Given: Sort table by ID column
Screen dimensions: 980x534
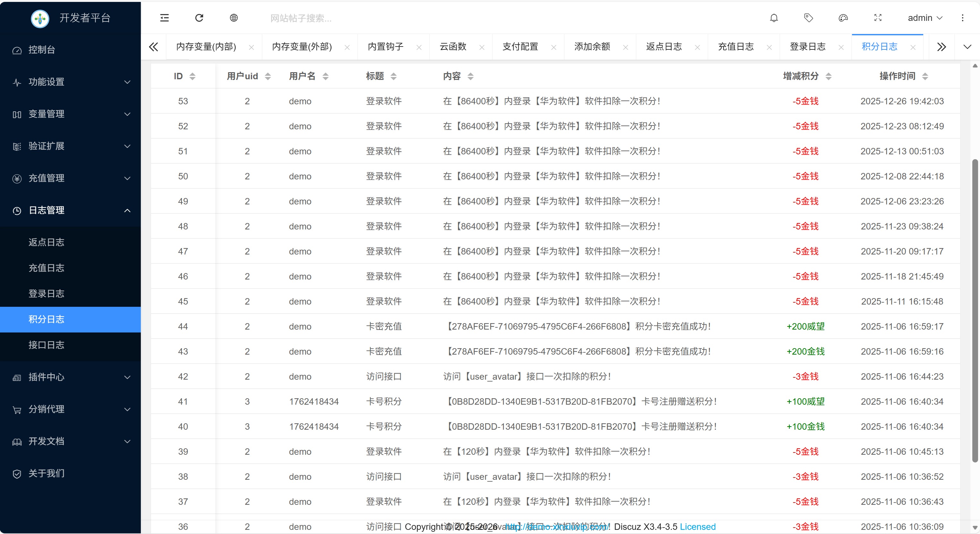Looking at the screenshot, I should pyautogui.click(x=192, y=76).
